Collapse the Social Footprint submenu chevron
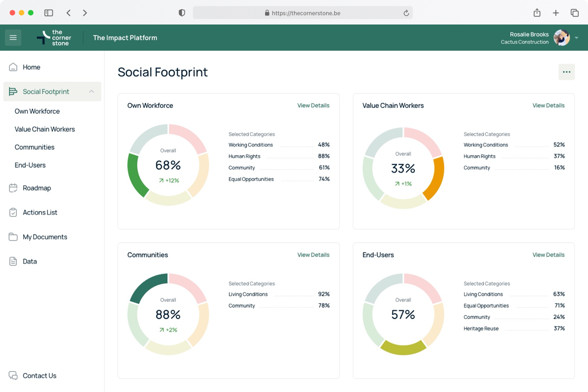This screenshot has height=392, width=588. (x=91, y=91)
